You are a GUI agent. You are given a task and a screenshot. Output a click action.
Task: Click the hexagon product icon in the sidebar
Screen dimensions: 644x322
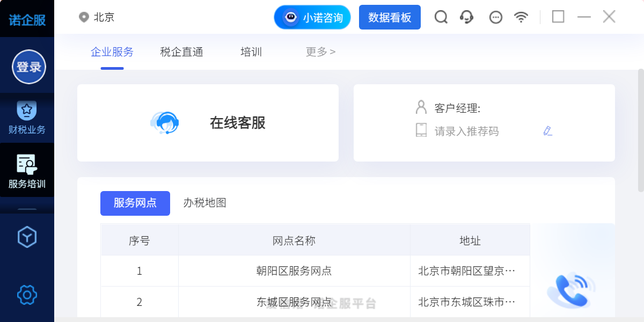(x=27, y=236)
